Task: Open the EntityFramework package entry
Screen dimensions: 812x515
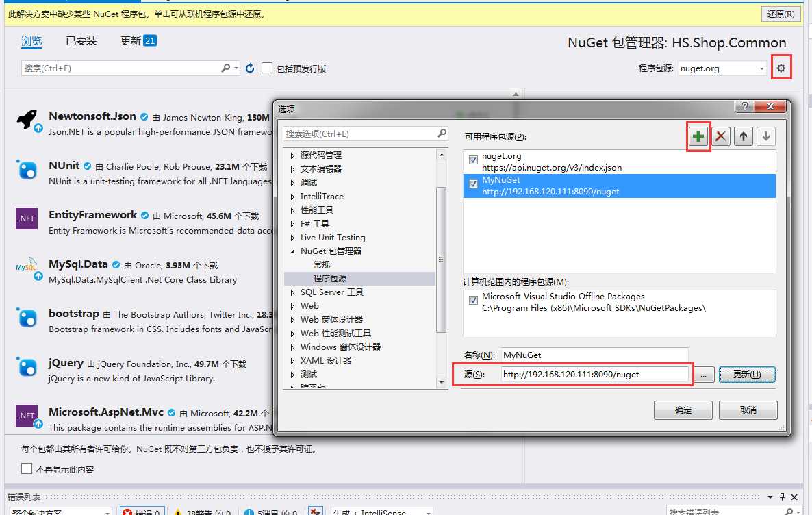Action: 144,222
